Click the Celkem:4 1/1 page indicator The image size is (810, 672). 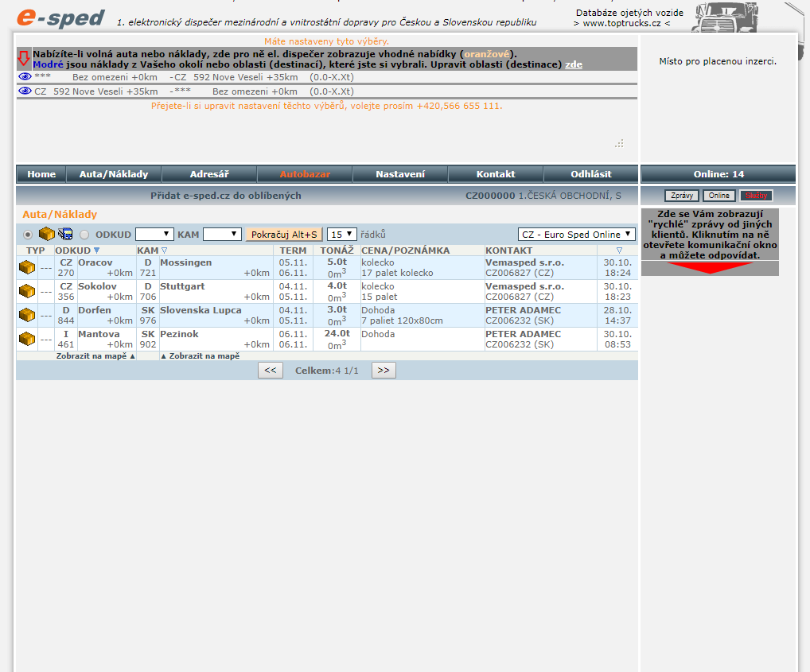(x=326, y=371)
